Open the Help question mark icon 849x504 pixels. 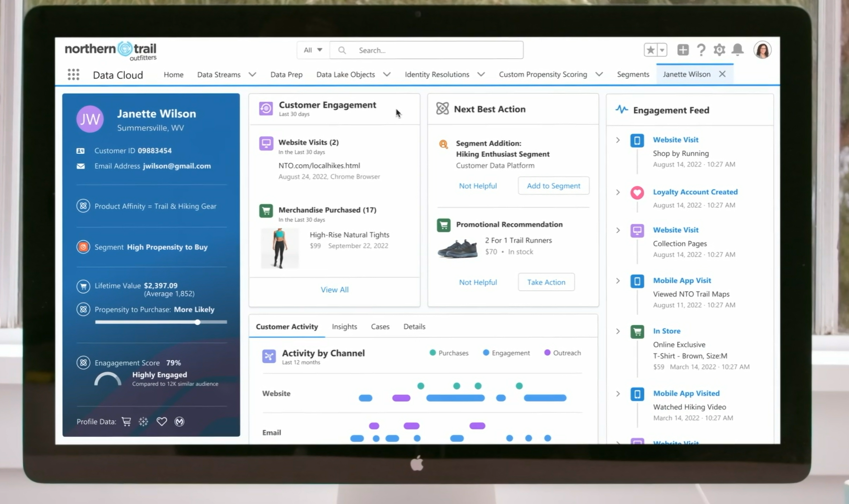pyautogui.click(x=701, y=50)
